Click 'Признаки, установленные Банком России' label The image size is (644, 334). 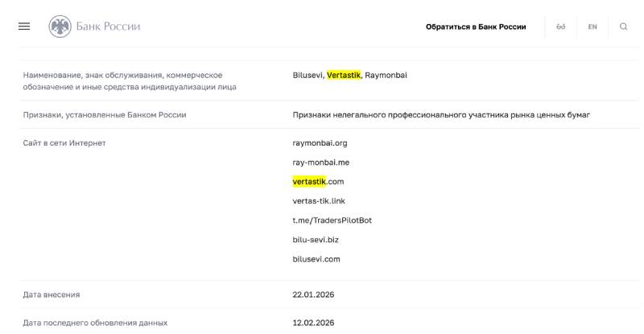click(105, 114)
